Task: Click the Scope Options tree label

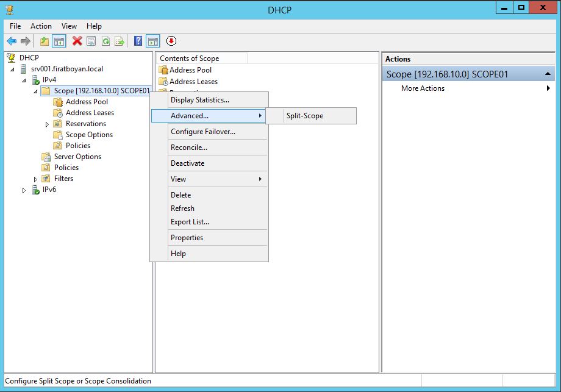Action: pyautogui.click(x=89, y=135)
